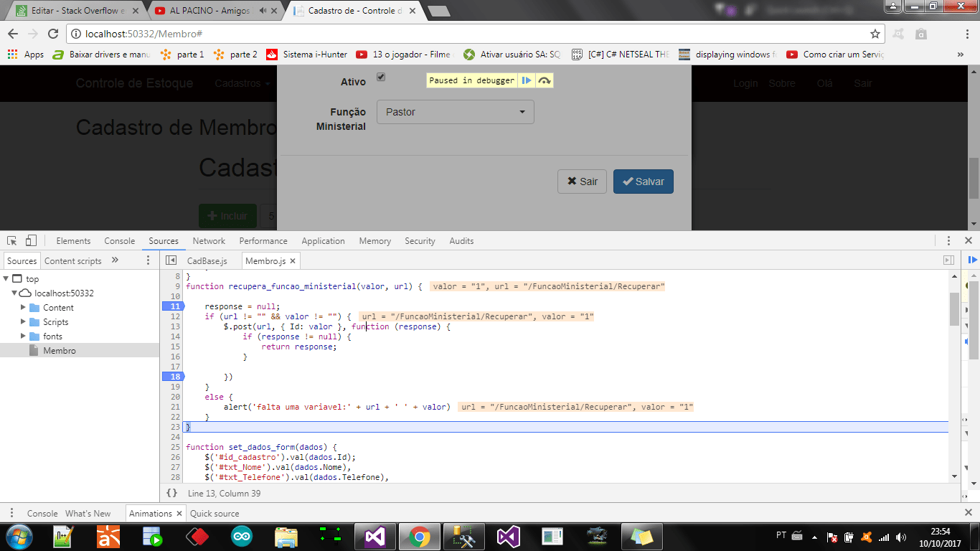Collapse the top frame tree node
The width and height of the screenshot is (980, 551).
[x=6, y=278]
